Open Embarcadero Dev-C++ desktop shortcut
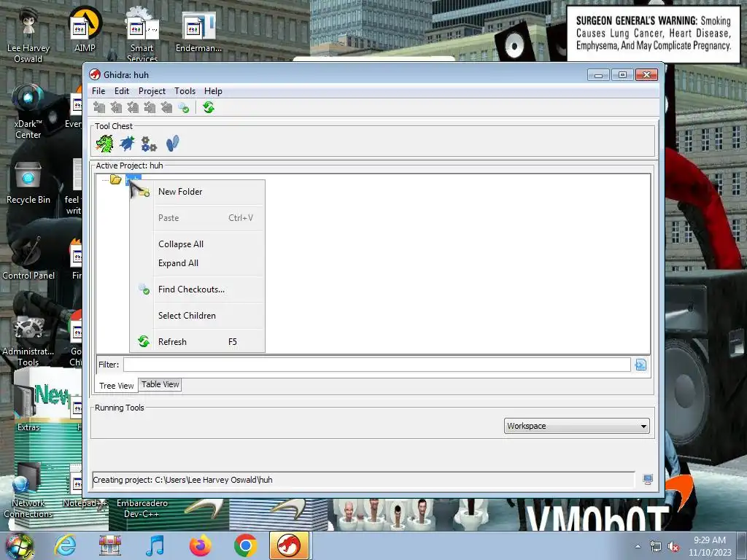 click(x=142, y=508)
